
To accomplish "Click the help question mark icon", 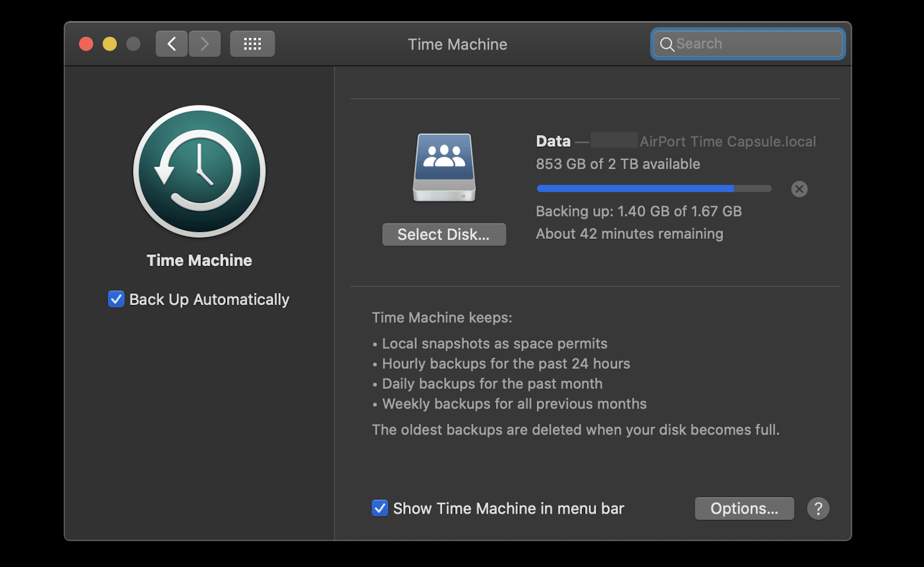I will point(818,508).
